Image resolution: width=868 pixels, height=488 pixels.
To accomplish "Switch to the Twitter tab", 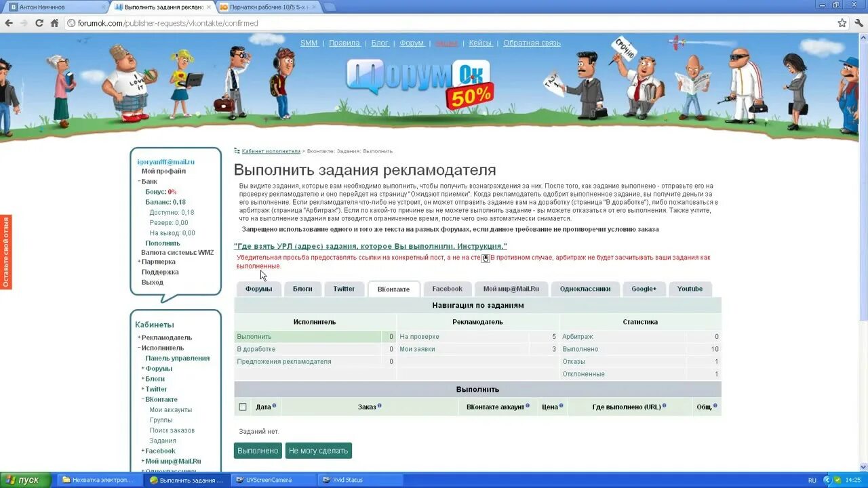I will [x=344, y=289].
